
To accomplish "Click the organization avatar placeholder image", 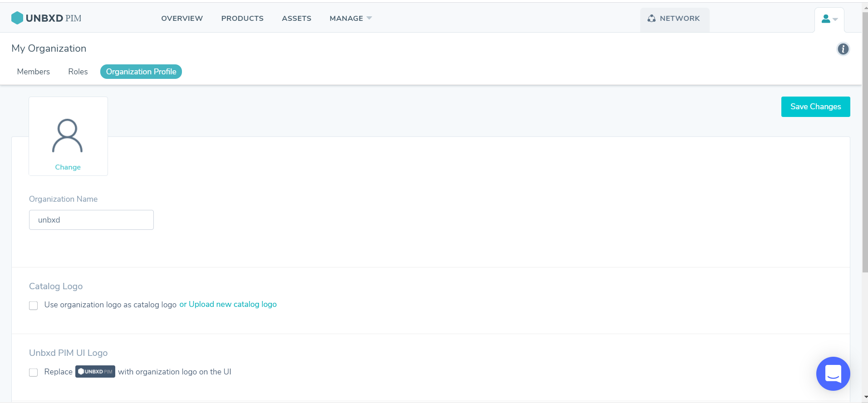I will click(x=68, y=136).
